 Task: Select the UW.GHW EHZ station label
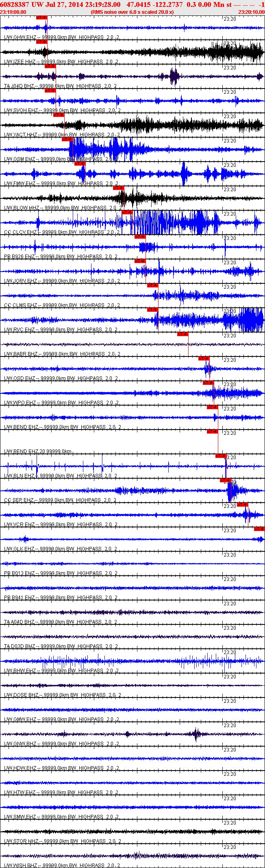point(61,37)
